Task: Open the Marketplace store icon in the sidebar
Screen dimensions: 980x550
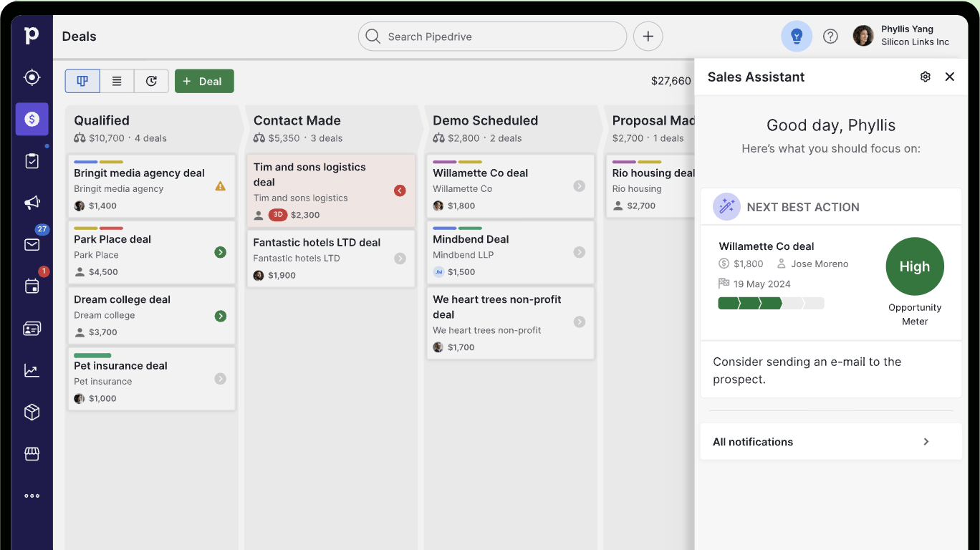Action: point(32,454)
